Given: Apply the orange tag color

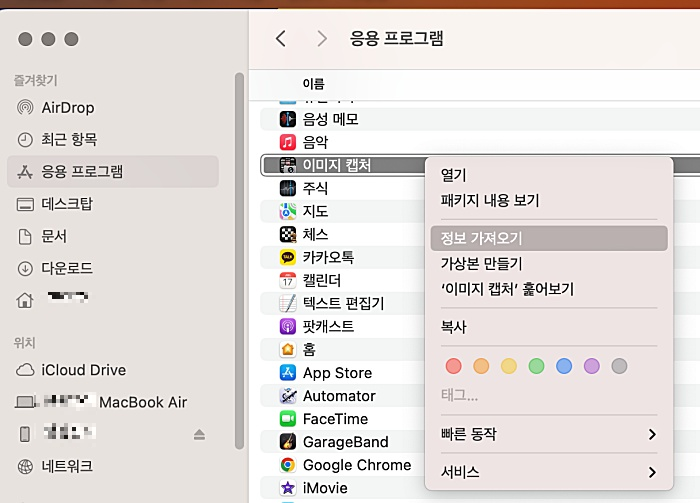Looking at the screenshot, I should click(x=481, y=366).
